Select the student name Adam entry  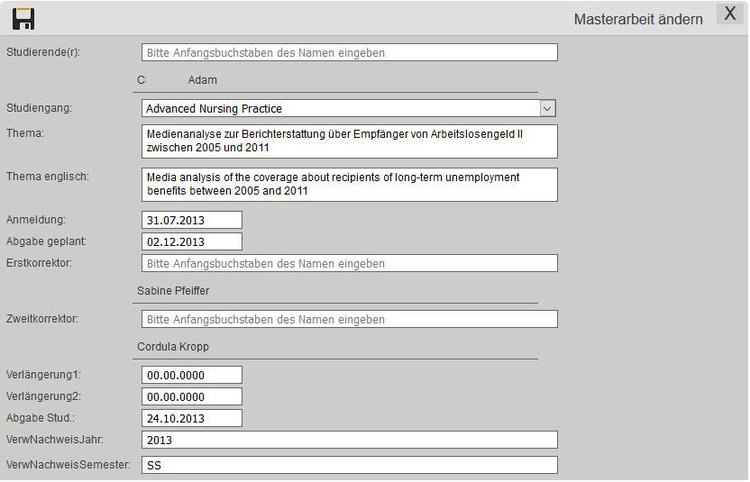pyautogui.click(x=178, y=80)
